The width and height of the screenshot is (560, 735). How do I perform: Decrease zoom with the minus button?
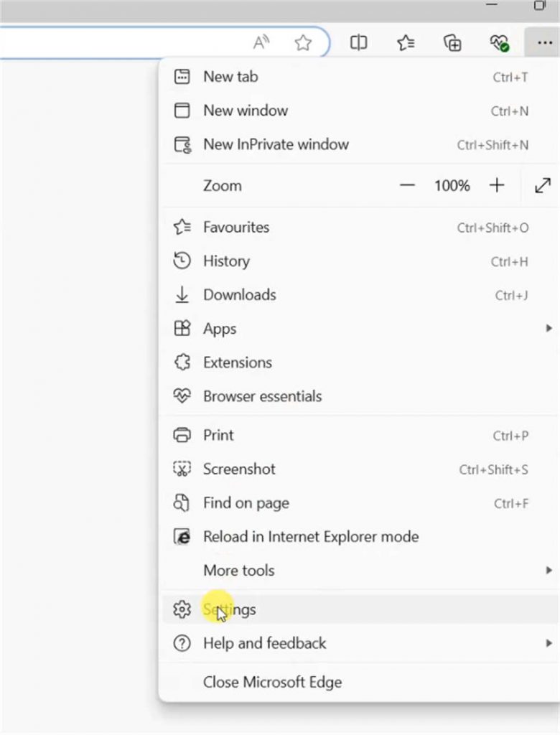(x=408, y=186)
